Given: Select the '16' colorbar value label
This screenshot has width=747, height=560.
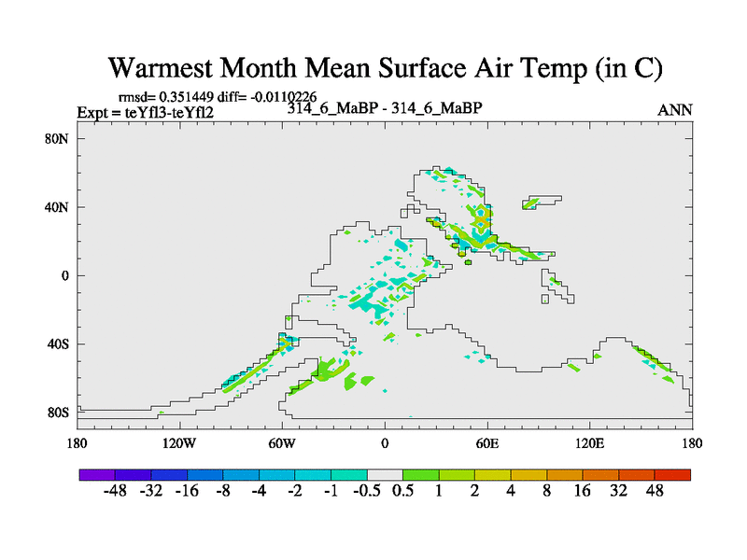Looking at the screenshot, I should [x=583, y=492].
